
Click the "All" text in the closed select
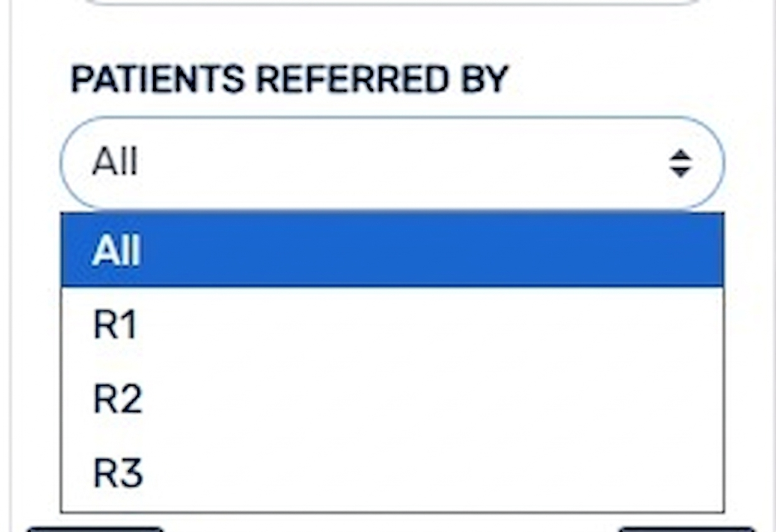coord(115,163)
